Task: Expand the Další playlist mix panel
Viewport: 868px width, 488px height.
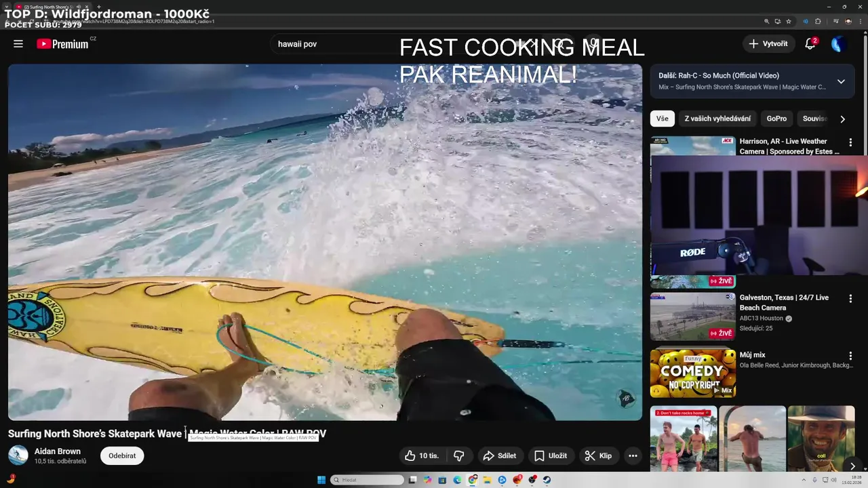Action: 841,81
